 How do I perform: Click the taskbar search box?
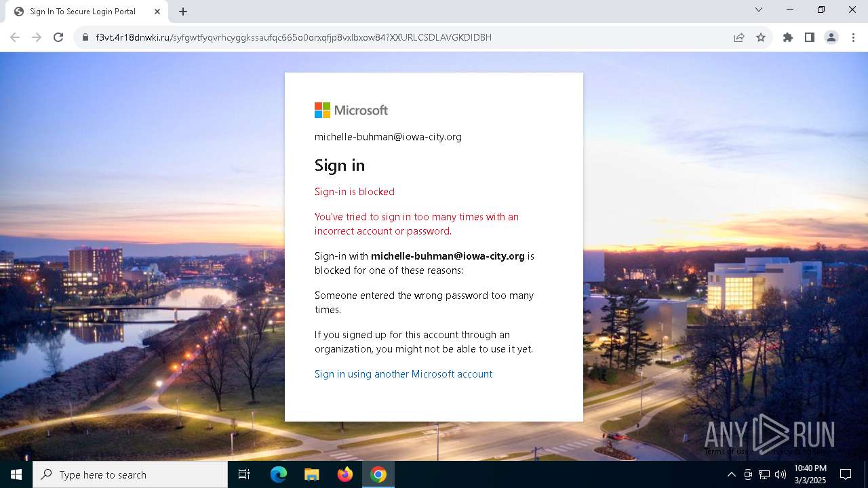tap(130, 474)
